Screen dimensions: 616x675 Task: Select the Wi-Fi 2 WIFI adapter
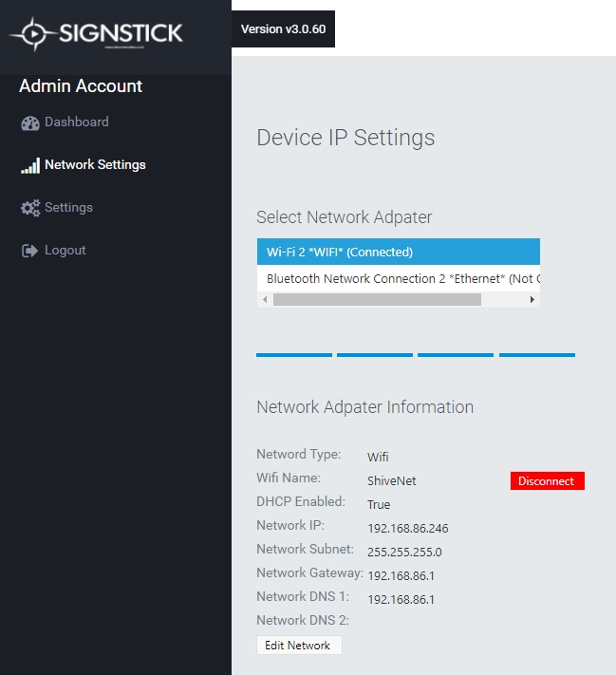tap(398, 253)
